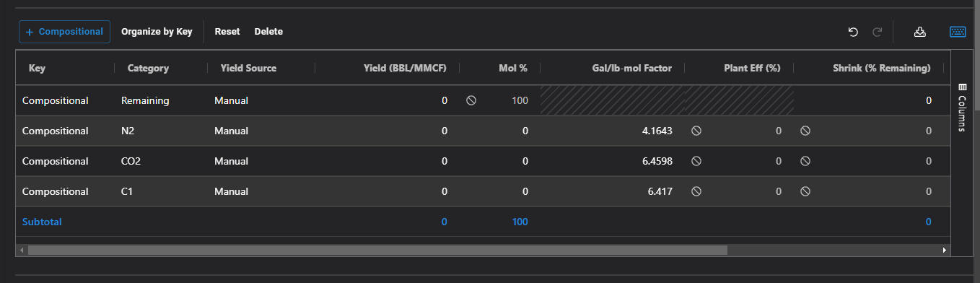Click the Gal/lb-mol Factor column header

(632, 69)
